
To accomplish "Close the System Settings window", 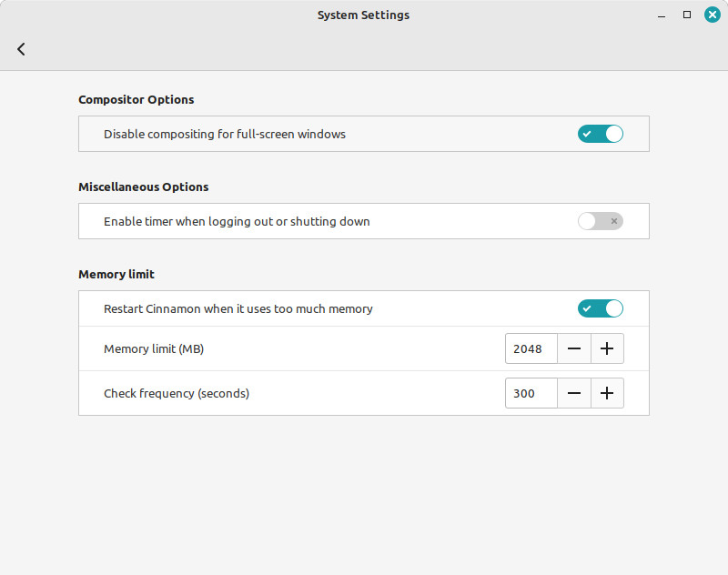I will coord(712,15).
